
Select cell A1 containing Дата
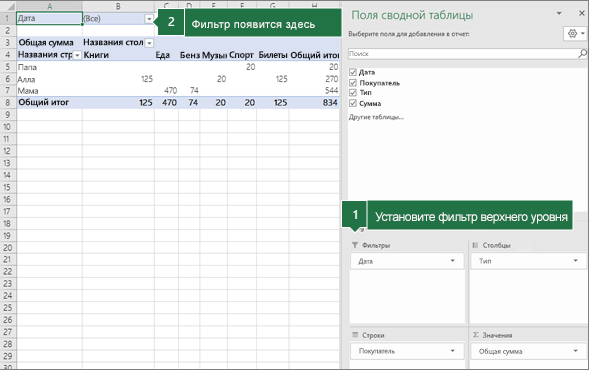[49, 18]
